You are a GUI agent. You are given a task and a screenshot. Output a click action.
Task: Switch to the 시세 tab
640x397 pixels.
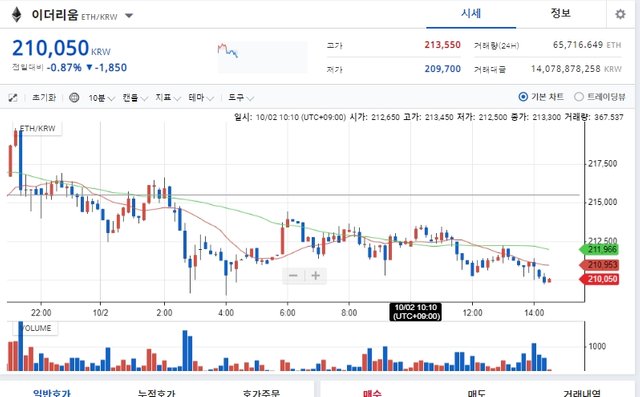pyautogui.click(x=471, y=14)
